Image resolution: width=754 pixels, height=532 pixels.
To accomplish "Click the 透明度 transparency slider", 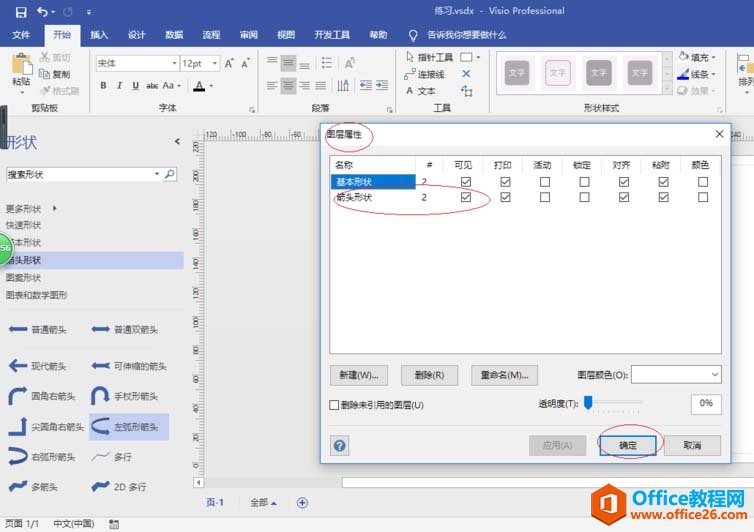I will click(x=613, y=403).
